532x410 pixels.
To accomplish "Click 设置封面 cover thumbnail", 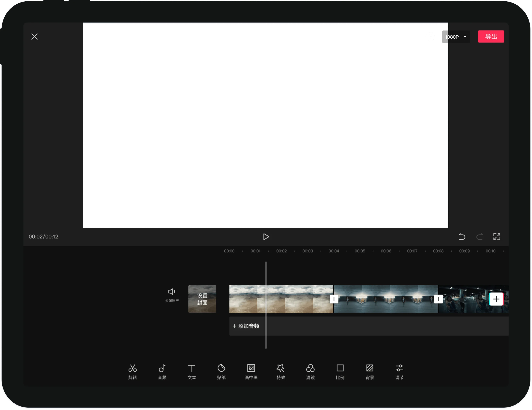I will pyautogui.click(x=202, y=299).
